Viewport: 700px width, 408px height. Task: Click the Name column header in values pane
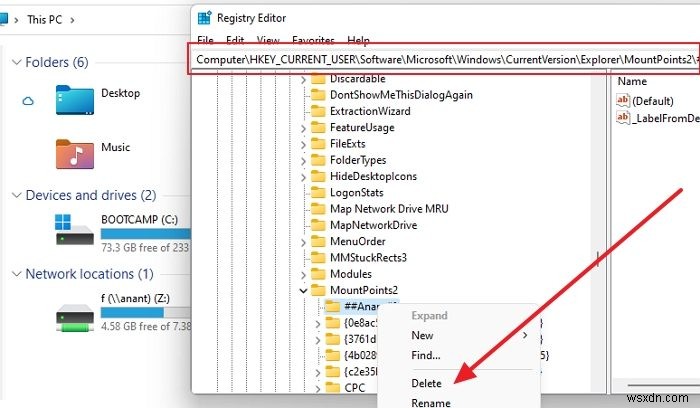point(632,81)
